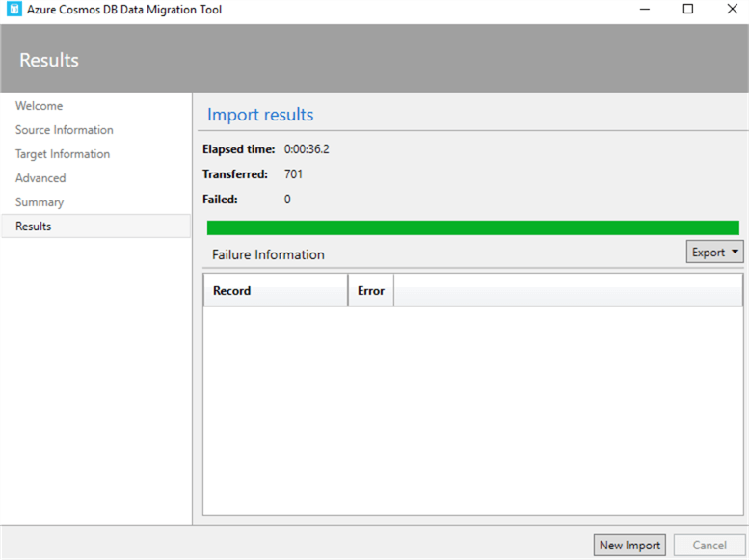Select the Results step

96,226
